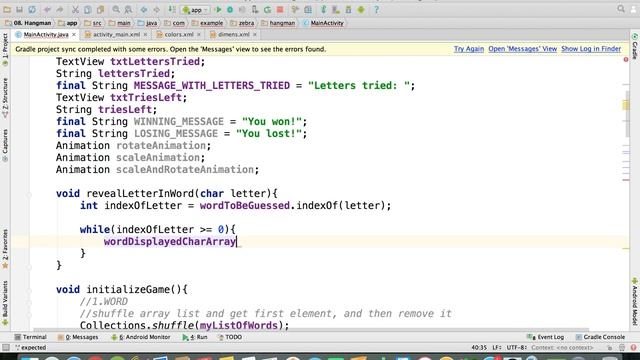This screenshot has height=360, width=640.
Task: Click the Undo arrow icon
Action: pyautogui.click(x=47, y=10)
